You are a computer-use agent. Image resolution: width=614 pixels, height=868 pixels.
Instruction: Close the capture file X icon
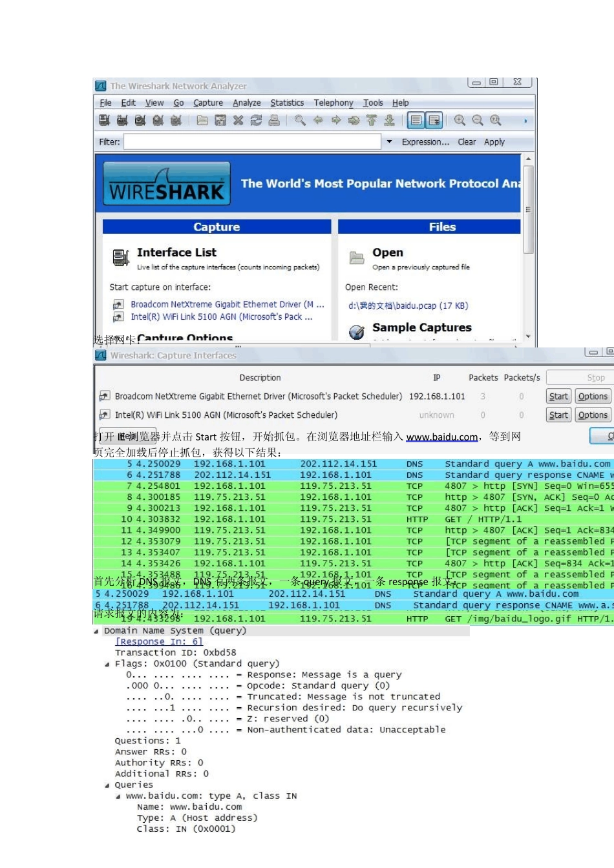(x=238, y=120)
